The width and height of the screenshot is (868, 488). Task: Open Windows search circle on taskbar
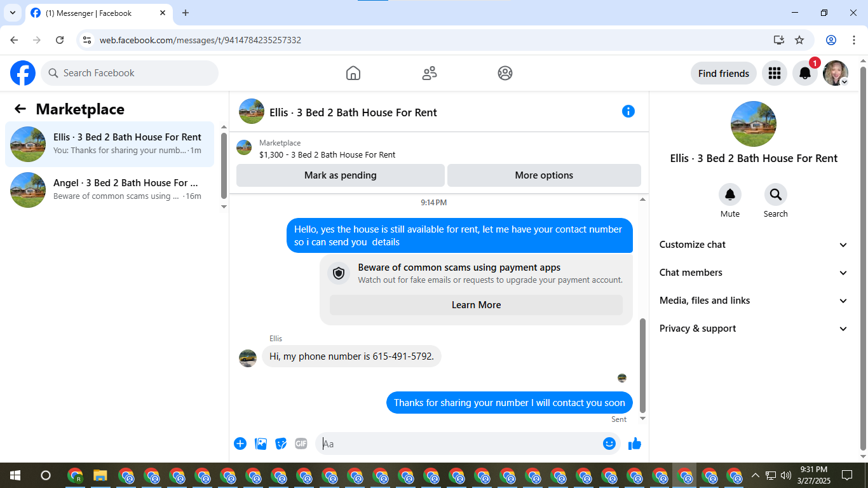click(x=46, y=475)
